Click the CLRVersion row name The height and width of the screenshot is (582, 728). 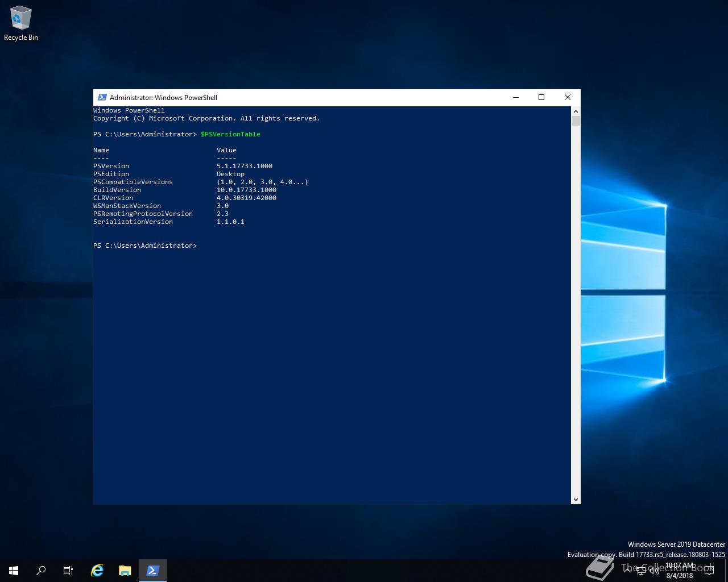coord(113,198)
